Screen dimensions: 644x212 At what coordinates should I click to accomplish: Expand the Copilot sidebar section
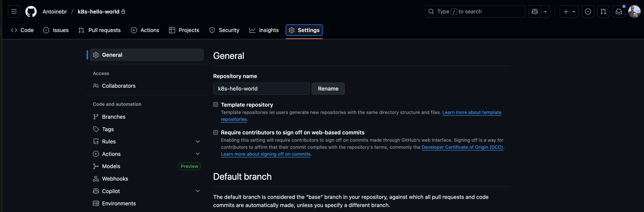point(197,191)
